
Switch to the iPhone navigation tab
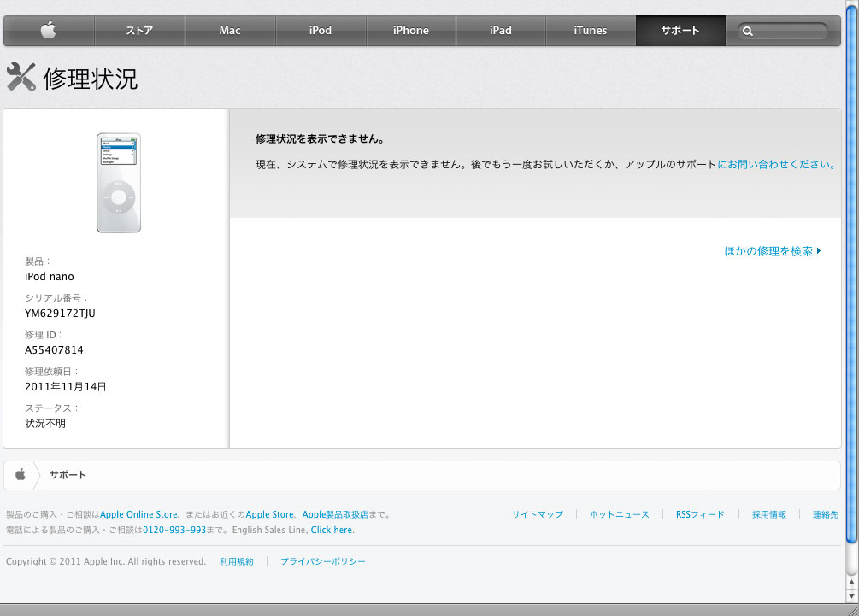pos(411,31)
